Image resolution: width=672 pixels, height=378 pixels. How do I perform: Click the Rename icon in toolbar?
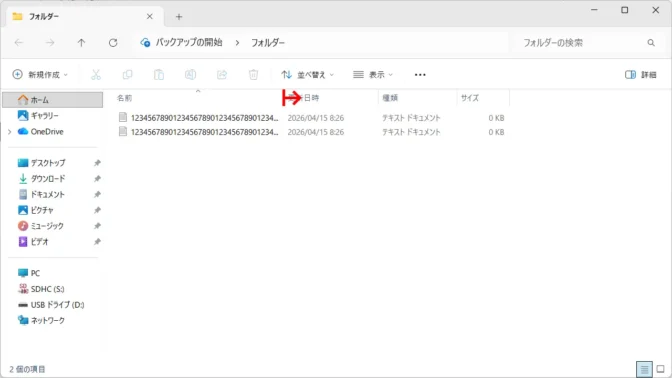click(190, 75)
